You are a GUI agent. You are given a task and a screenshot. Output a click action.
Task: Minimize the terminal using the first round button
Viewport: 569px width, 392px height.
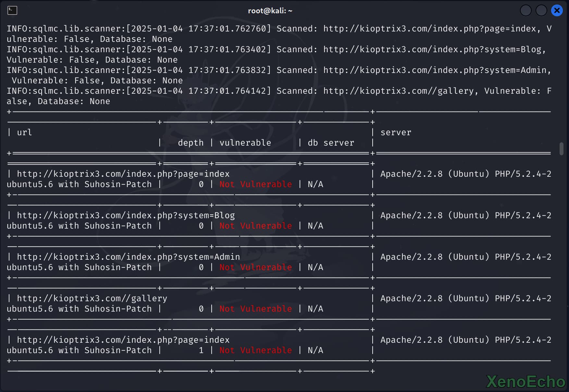pyautogui.click(x=526, y=11)
